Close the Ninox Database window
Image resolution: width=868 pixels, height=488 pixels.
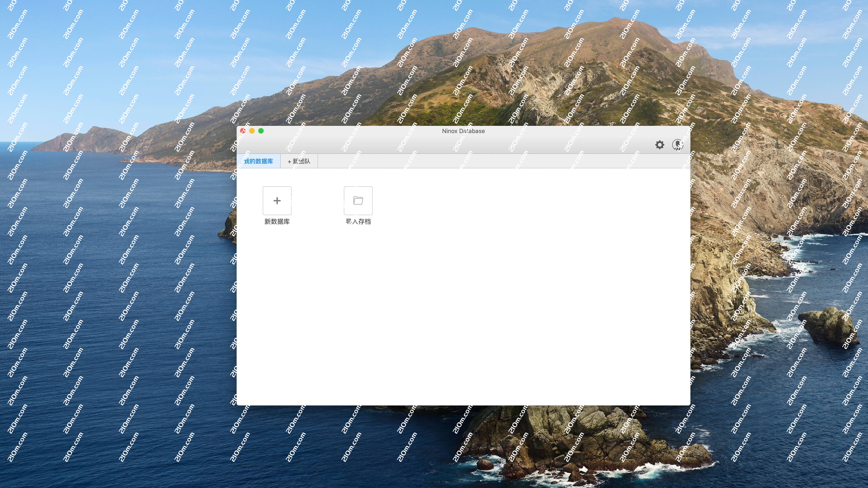click(x=243, y=131)
